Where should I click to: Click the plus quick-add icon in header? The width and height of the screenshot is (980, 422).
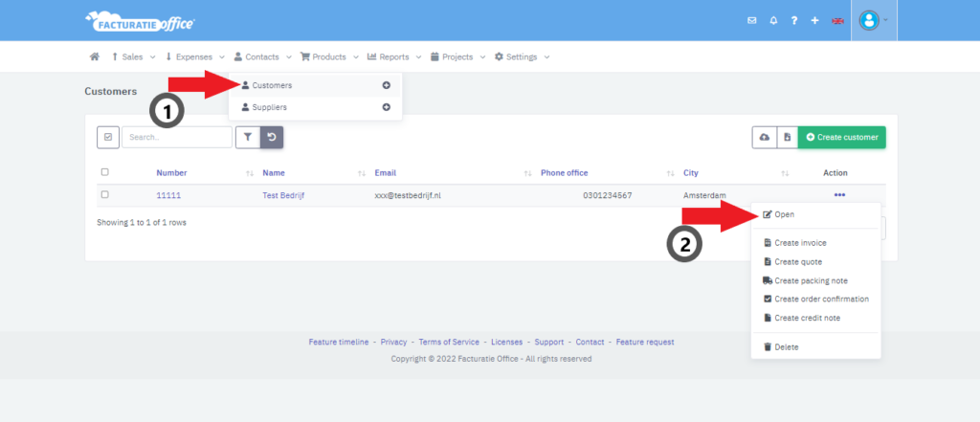814,21
